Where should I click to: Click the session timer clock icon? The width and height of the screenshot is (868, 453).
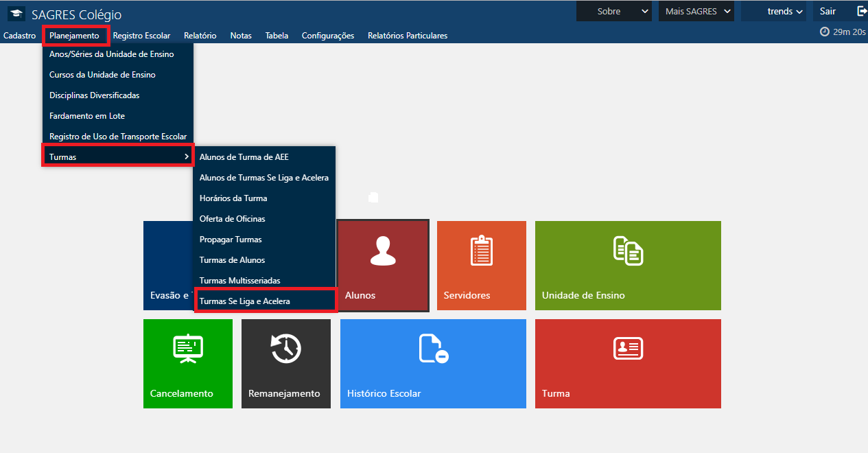click(x=825, y=32)
